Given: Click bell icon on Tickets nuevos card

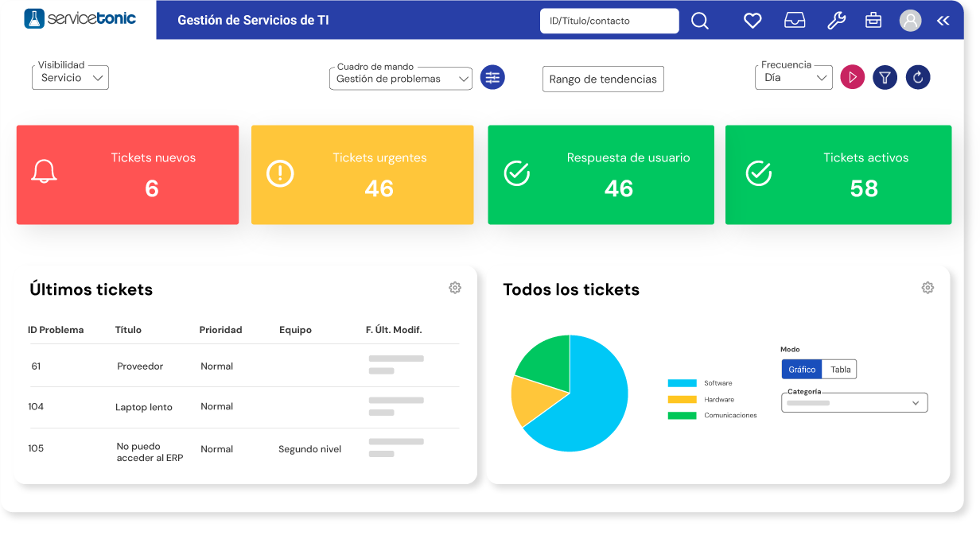Looking at the screenshot, I should click(x=45, y=173).
